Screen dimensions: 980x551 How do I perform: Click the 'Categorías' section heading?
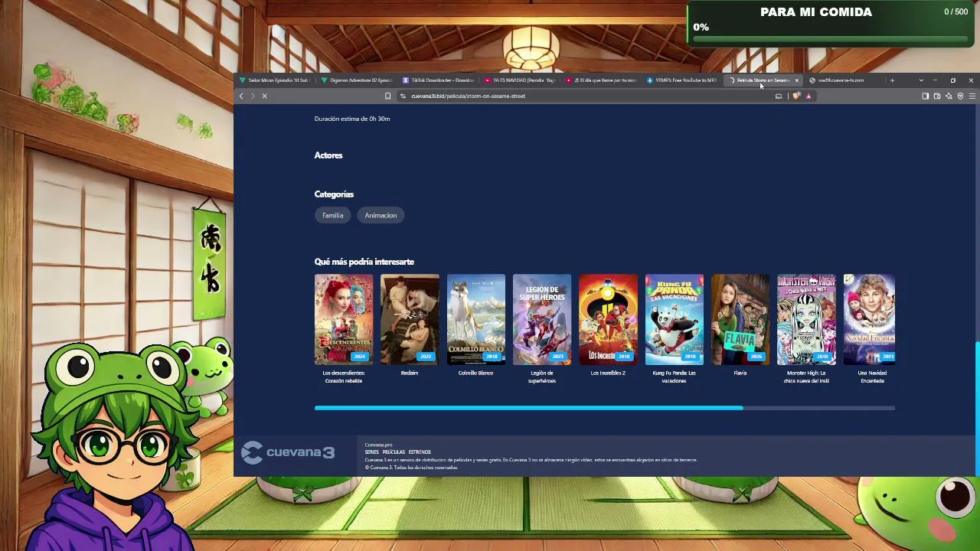tap(334, 194)
